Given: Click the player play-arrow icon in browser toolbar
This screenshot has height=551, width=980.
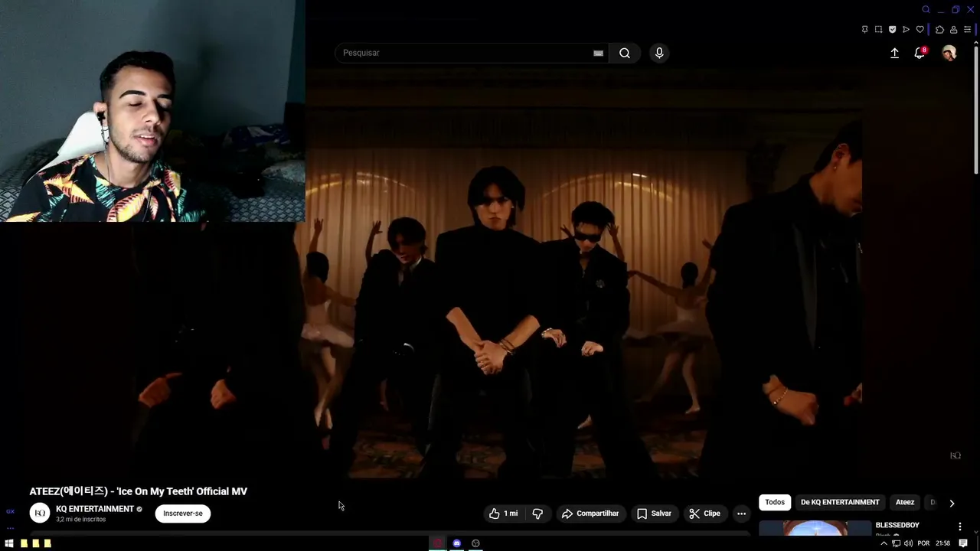Looking at the screenshot, I should pyautogui.click(x=906, y=29).
